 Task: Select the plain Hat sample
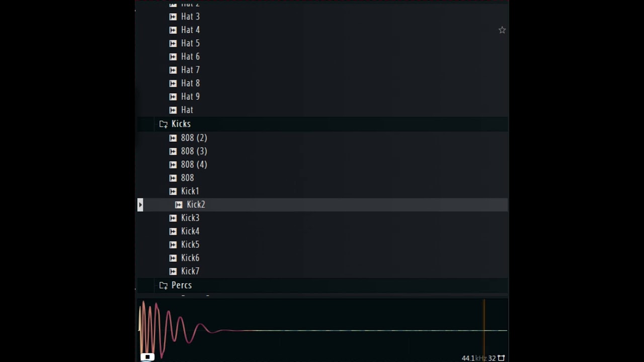tap(187, 110)
